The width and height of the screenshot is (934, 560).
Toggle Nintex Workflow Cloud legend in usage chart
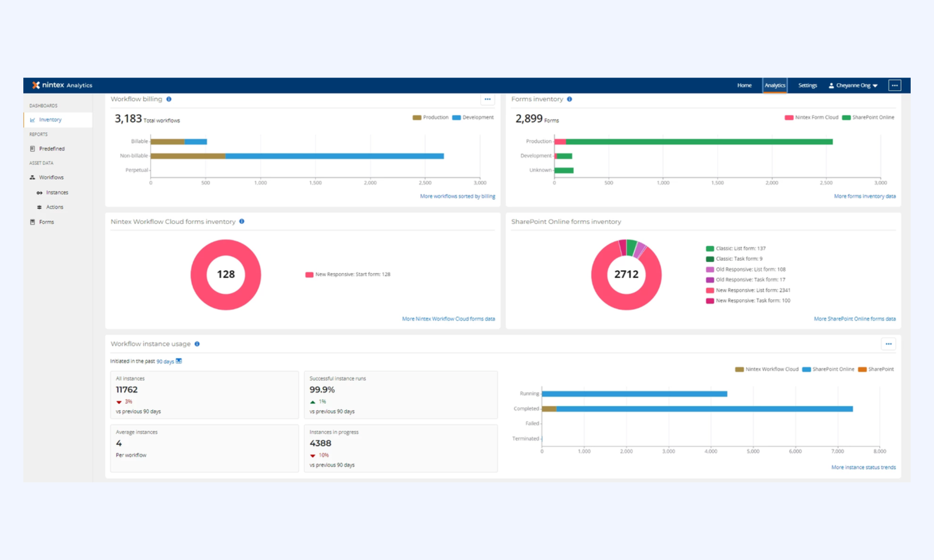coord(767,370)
